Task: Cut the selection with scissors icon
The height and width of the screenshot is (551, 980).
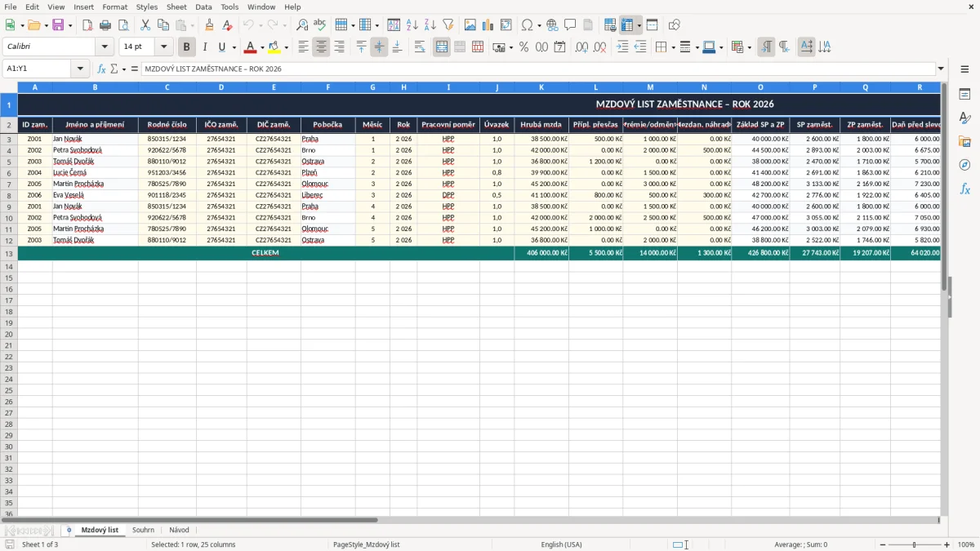Action: click(x=145, y=25)
